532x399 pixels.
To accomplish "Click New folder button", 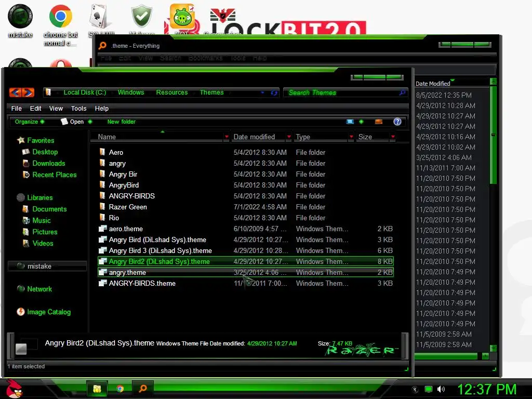I will pos(121,122).
